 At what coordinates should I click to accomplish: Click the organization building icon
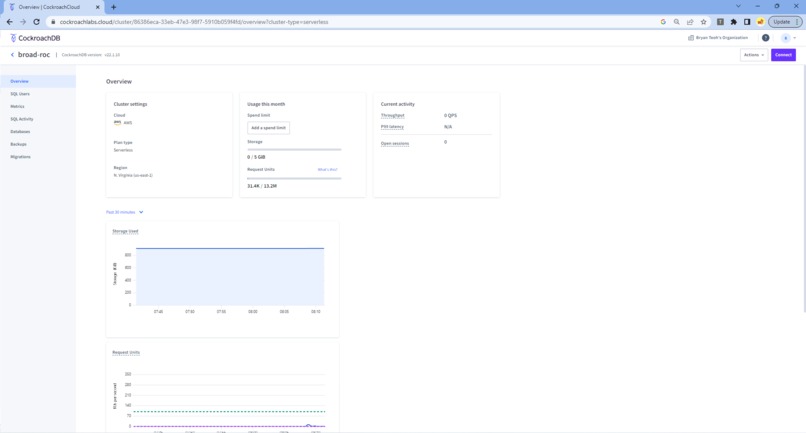[691, 38]
